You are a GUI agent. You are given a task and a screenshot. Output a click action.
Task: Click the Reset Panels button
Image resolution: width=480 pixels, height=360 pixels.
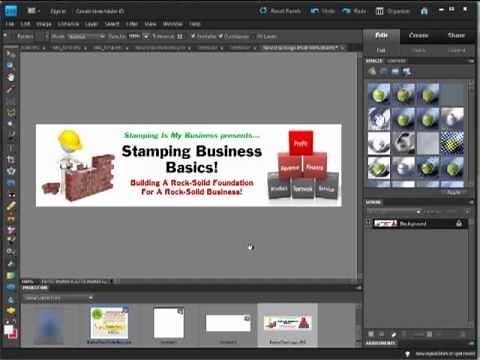(280, 11)
